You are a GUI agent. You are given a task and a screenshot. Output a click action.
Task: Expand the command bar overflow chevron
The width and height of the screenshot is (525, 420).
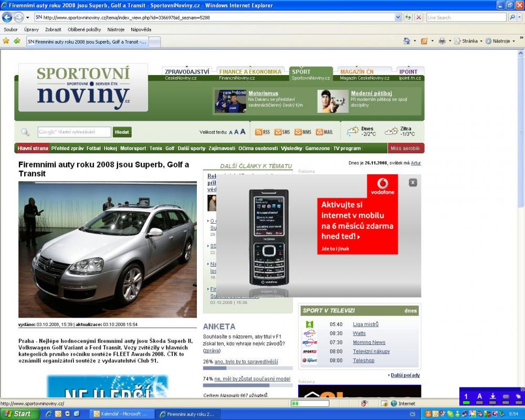pyautogui.click(x=521, y=38)
